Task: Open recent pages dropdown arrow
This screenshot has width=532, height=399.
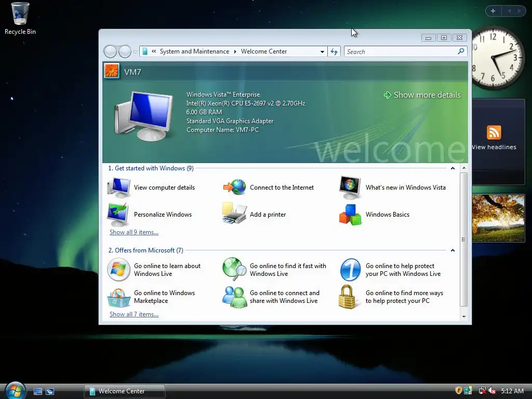Action: [135, 52]
